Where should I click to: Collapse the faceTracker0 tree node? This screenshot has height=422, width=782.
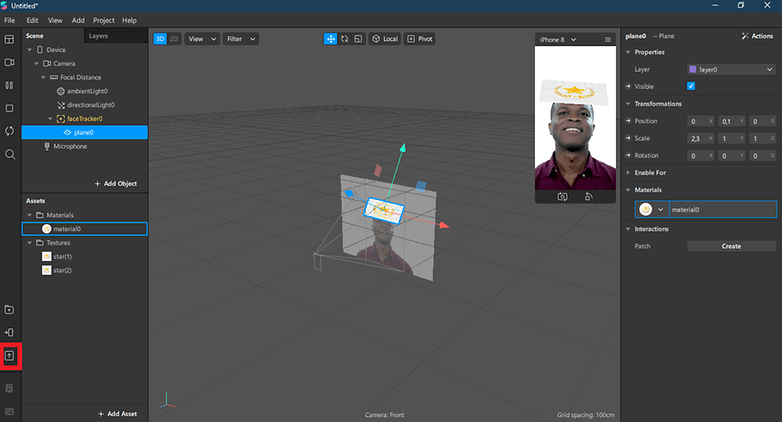tap(50, 119)
